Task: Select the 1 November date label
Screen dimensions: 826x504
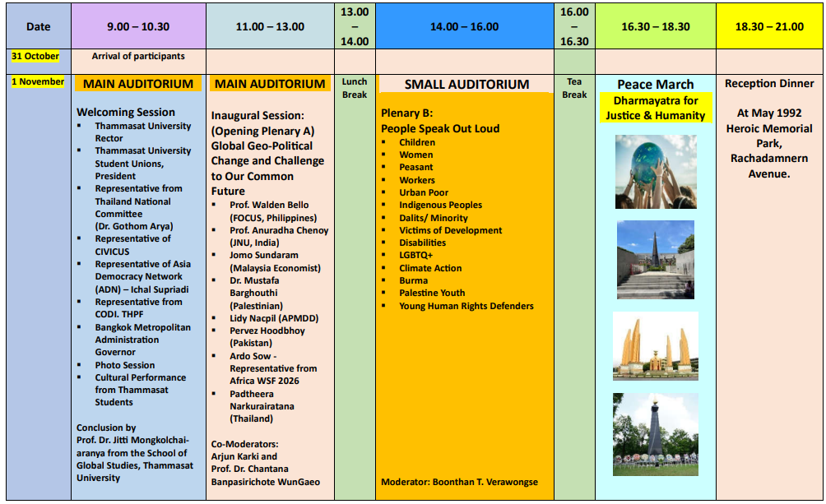Action: (38, 82)
